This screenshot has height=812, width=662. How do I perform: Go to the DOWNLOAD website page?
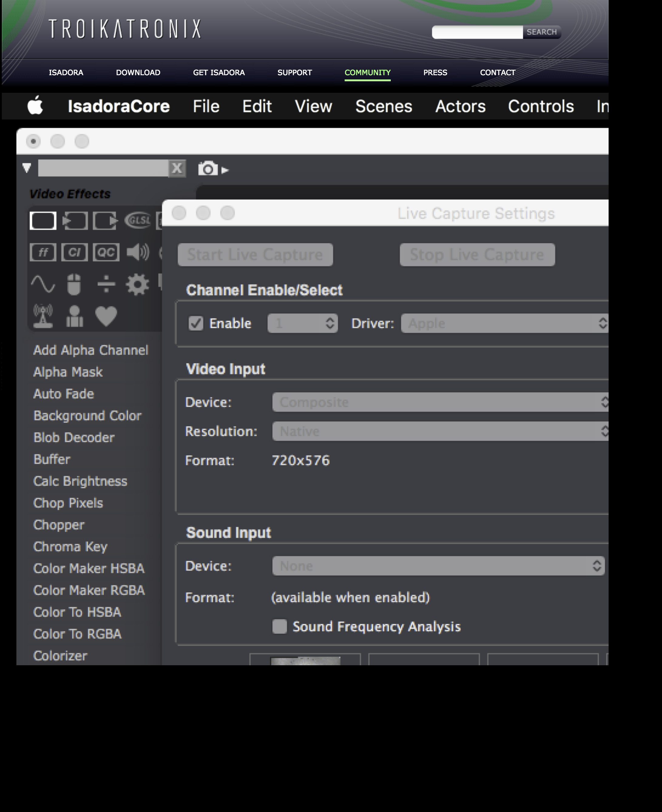(138, 72)
